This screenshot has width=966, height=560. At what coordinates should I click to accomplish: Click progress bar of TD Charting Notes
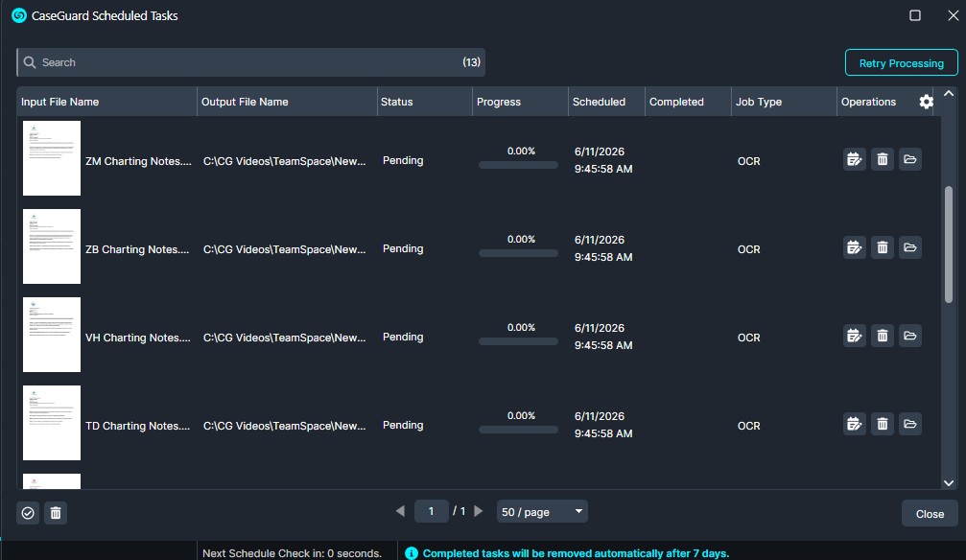pyautogui.click(x=518, y=430)
